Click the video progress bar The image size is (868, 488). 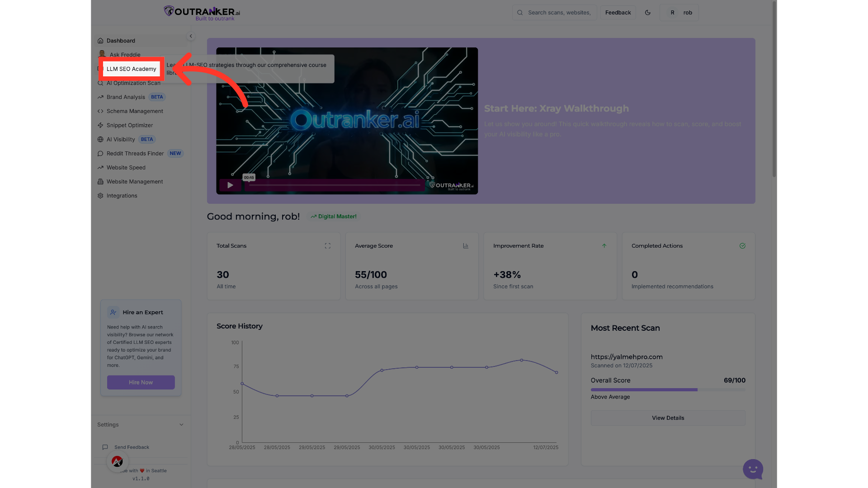point(335,185)
